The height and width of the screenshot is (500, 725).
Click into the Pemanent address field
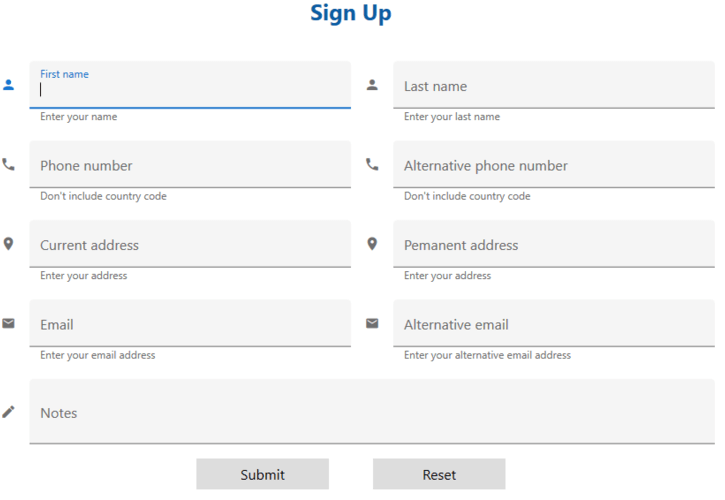554,244
